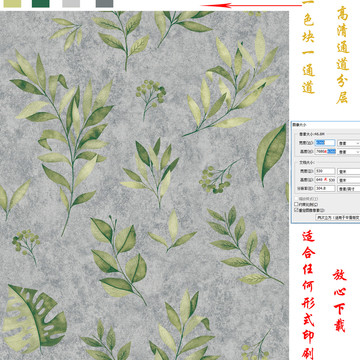This screenshot has width=360, height=360.
Task: Pick the dark green color block
Action: (41, 3)
